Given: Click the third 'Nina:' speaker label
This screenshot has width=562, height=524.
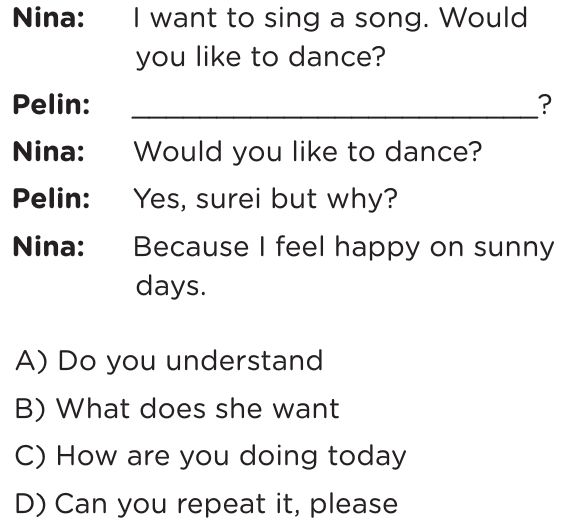Looking at the screenshot, I should point(49,247).
